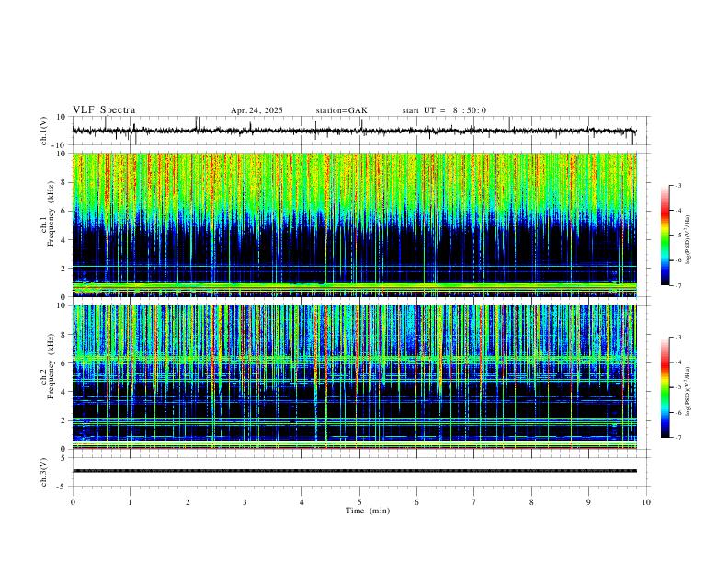Click the 'station=GAK' label

341,110
